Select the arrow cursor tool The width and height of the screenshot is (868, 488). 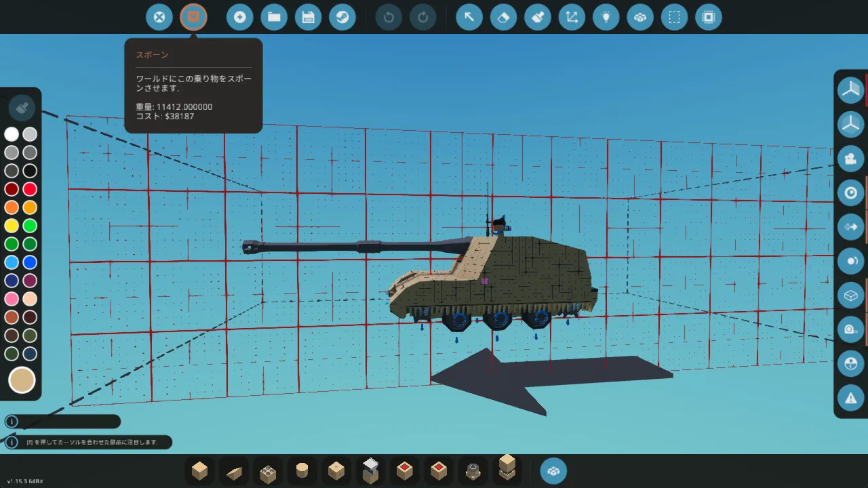pyautogui.click(x=469, y=17)
